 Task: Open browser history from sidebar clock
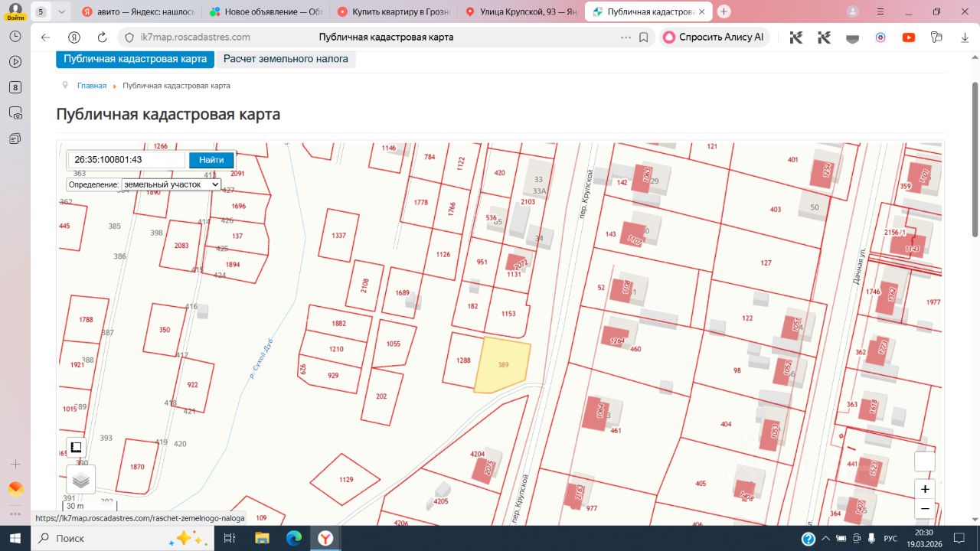click(15, 37)
